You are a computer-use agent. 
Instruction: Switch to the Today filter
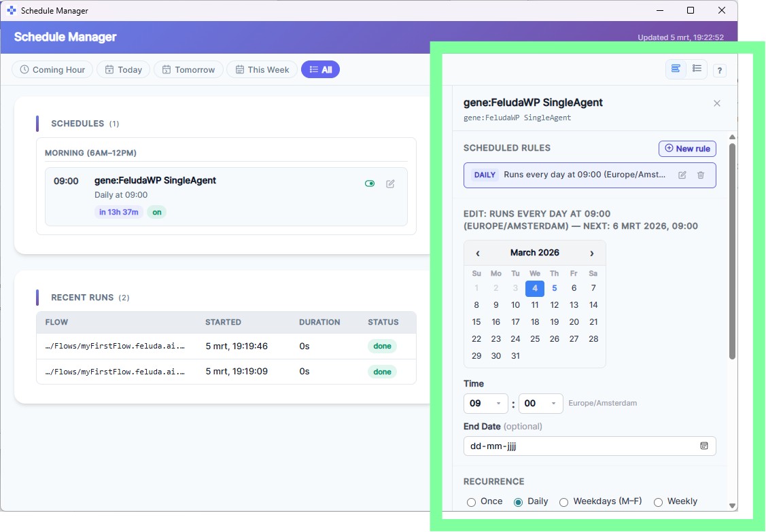point(123,69)
